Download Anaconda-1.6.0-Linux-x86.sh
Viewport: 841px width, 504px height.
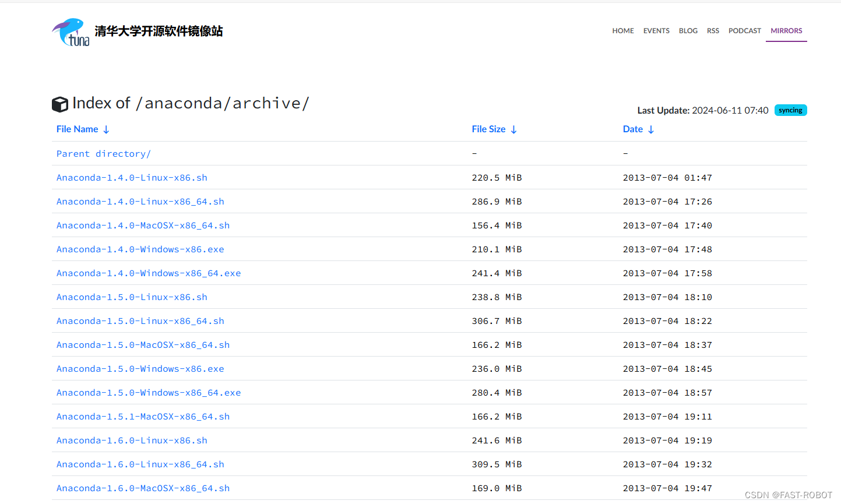click(x=132, y=440)
